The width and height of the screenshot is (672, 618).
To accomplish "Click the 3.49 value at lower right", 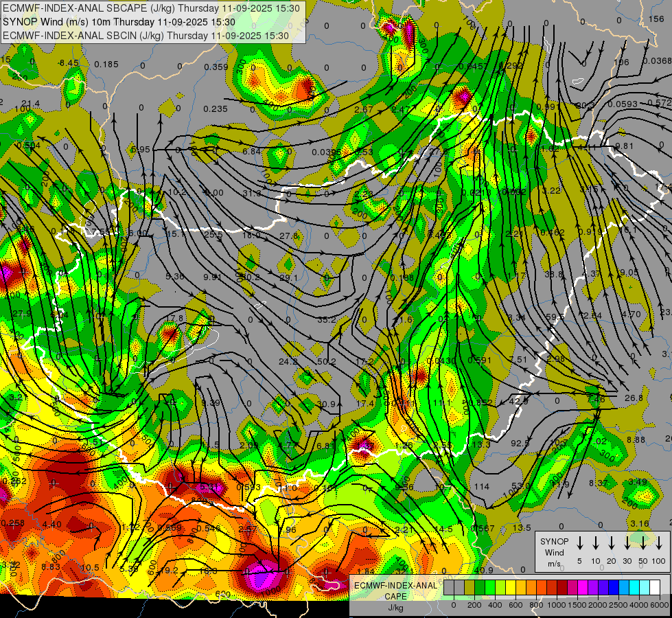I will [638, 481].
